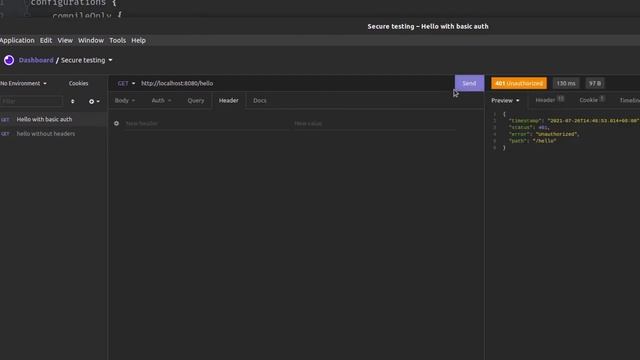Open the Preview mode dropdown
640x360 pixels.
point(505,100)
